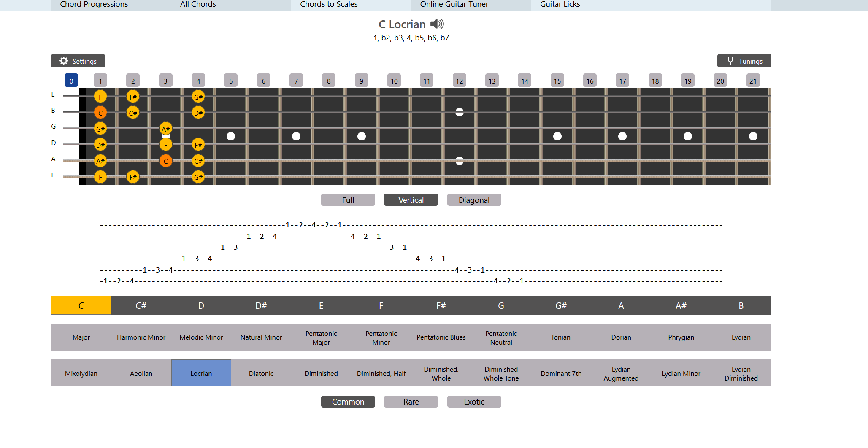Click the D# note on B string
The image size is (868, 448).
[x=198, y=113]
